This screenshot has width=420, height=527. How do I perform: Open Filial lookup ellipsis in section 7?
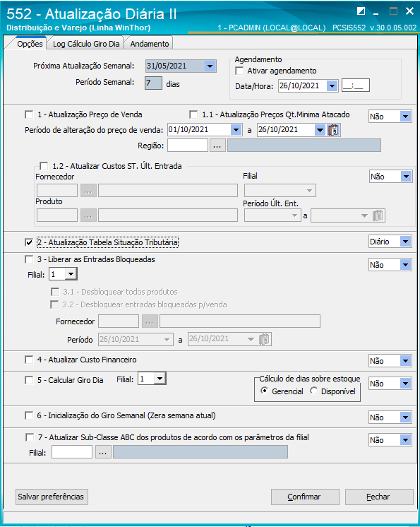point(103,452)
